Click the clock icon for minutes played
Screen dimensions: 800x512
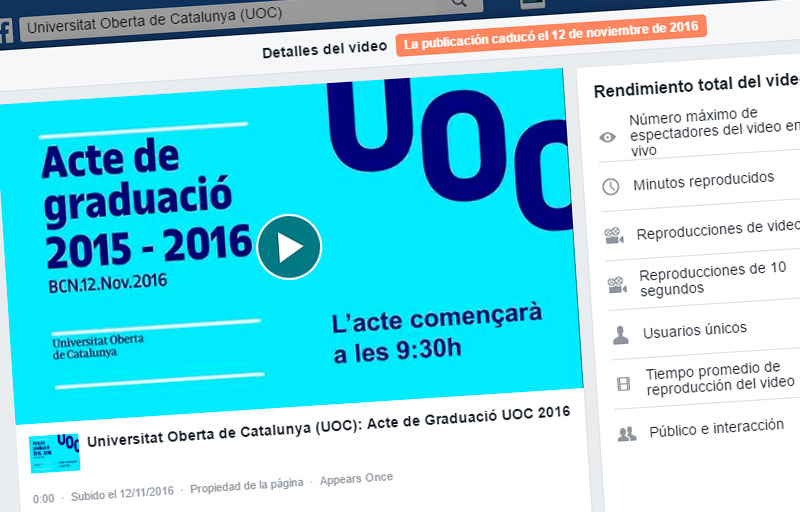(611, 186)
